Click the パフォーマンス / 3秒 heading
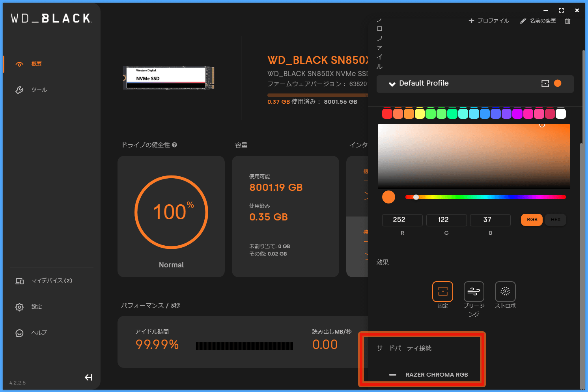Image resolution: width=588 pixels, height=392 pixels. coord(150,306)
